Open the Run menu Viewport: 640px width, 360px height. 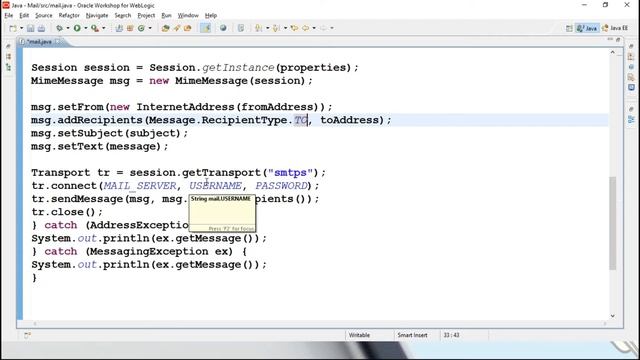(x=166, y=16)
